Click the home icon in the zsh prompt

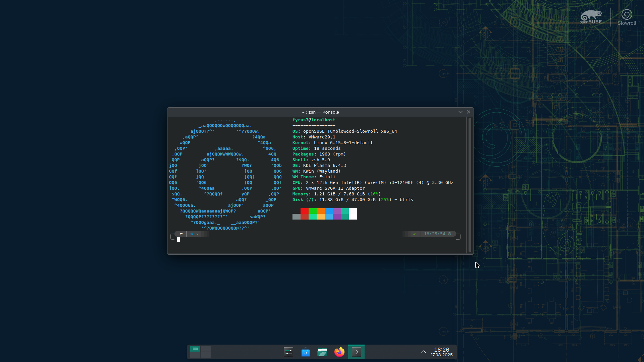(192, 234)
